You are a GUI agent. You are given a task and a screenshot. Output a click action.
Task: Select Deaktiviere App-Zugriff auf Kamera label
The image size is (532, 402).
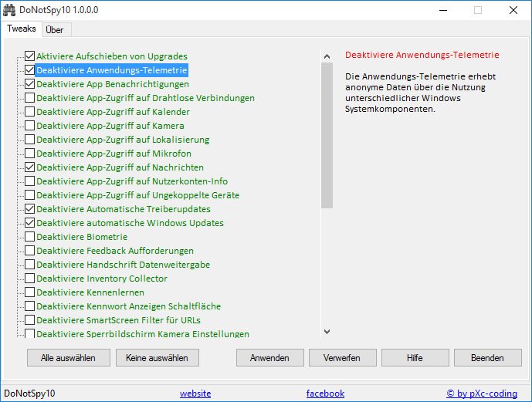tap(110, 126)
